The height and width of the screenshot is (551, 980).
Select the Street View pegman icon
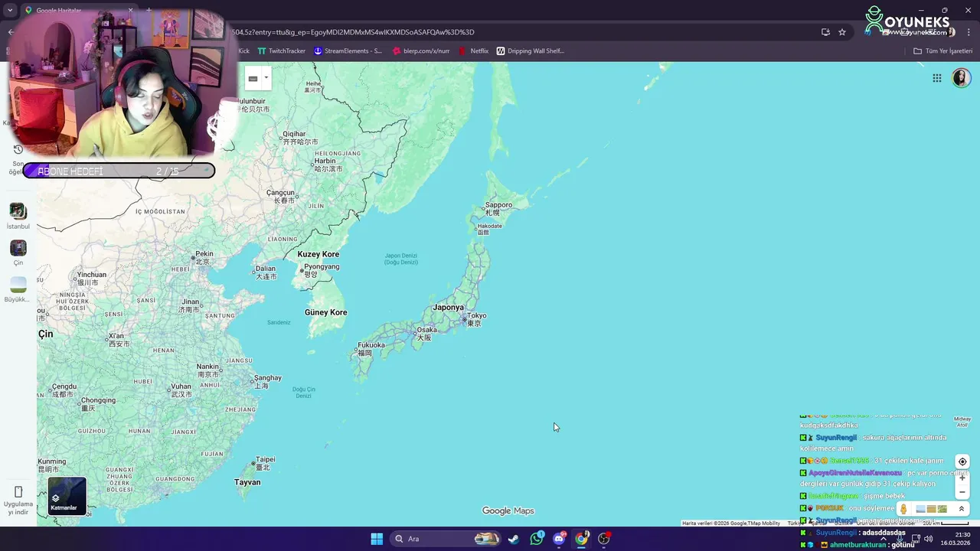(903, 509)
